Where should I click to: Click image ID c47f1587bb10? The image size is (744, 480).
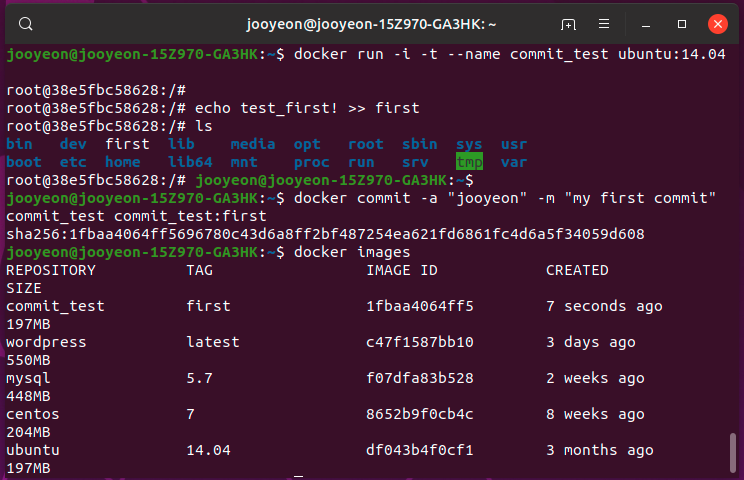tap(419, 342)
